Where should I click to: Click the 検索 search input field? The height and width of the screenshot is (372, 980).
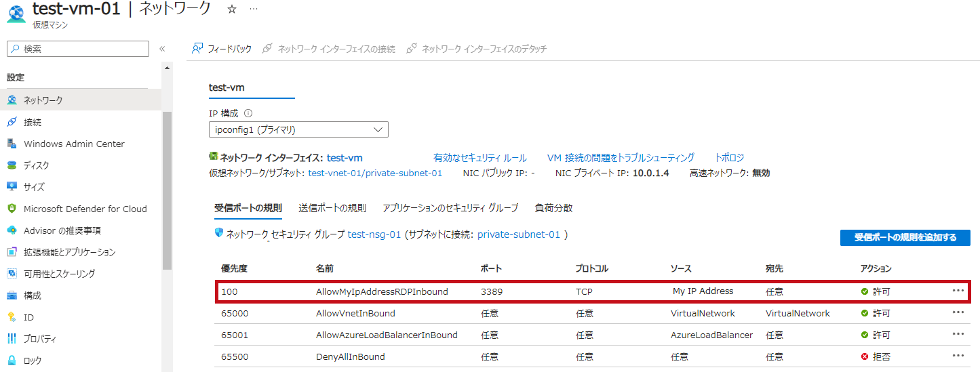point(78,49)
